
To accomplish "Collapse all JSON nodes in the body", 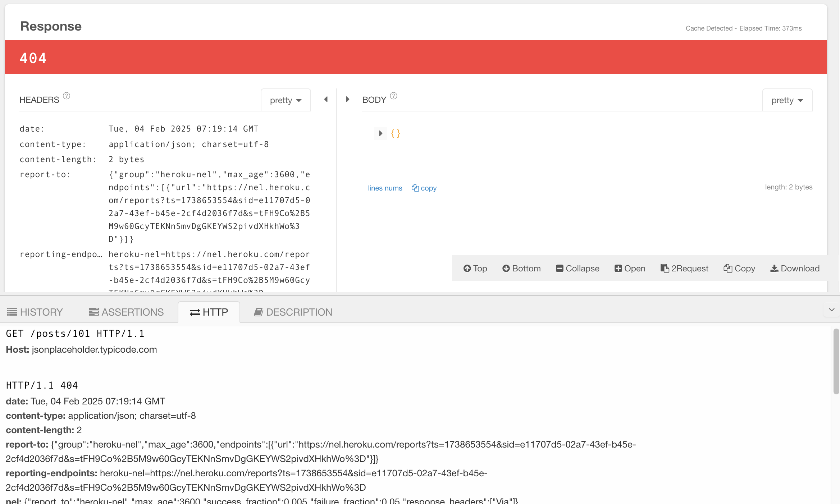I will point(577,269).
